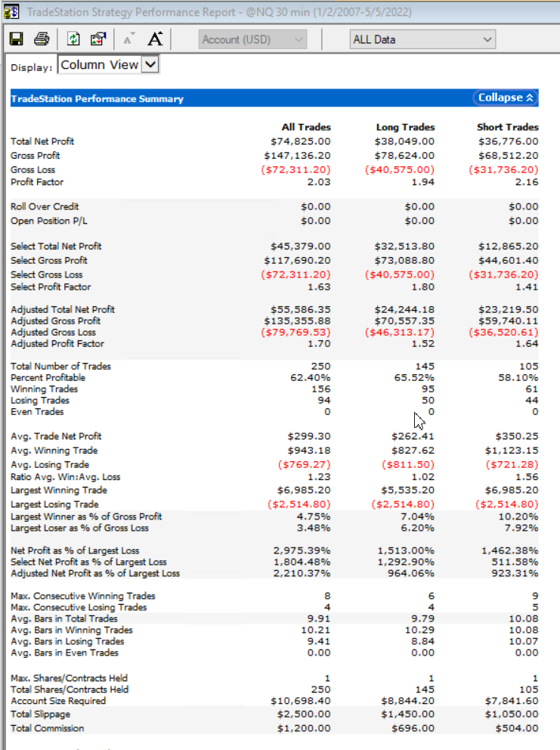Click the TradeStation icon in title bar

coord(11,12)
